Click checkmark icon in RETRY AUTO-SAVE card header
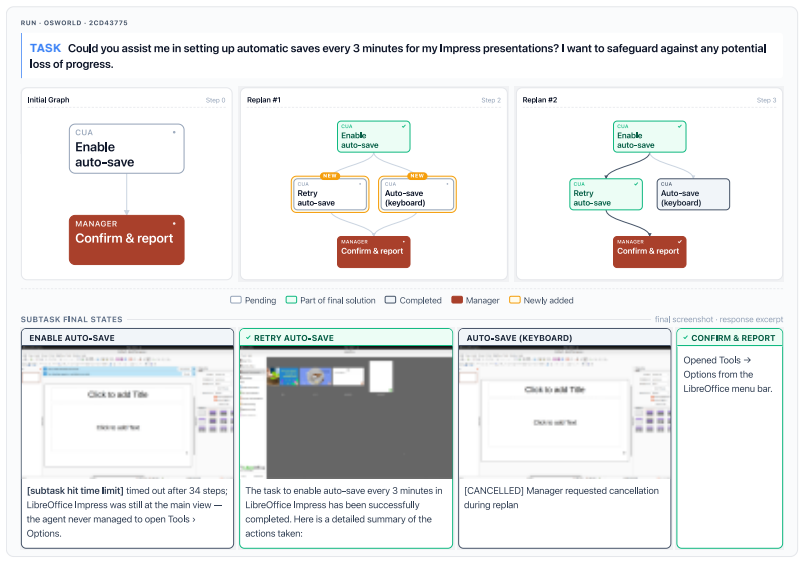The image size is (804, 563). pos(248,338)
